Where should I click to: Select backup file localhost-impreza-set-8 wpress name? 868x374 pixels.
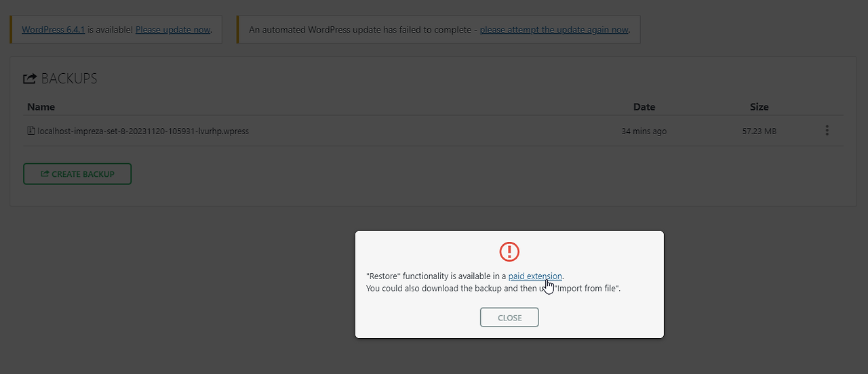pos(143,131)
